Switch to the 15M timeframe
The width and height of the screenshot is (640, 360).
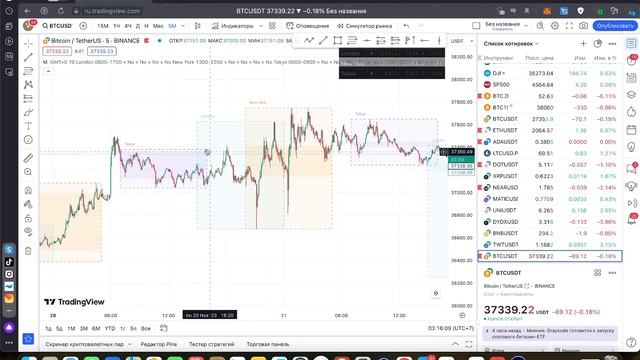coord(103,26)
